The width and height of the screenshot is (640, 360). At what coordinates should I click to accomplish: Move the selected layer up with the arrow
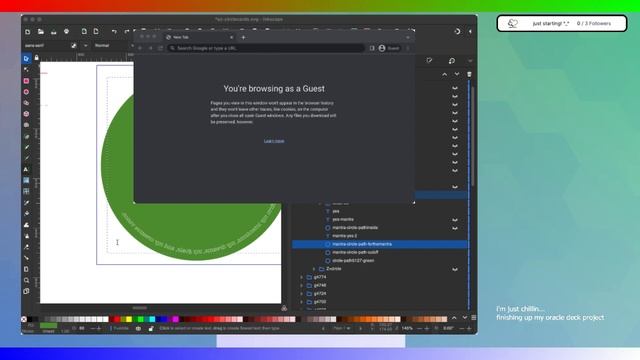(444, 74)
